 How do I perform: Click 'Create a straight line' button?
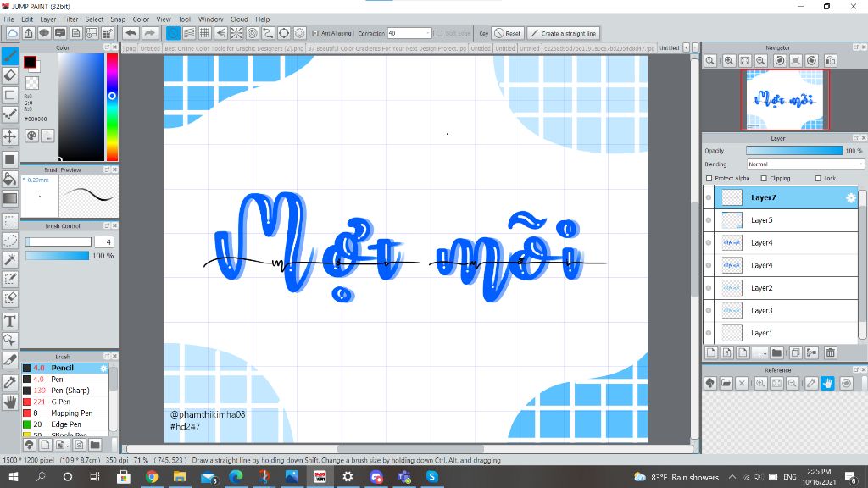click(x=564, y=33)
